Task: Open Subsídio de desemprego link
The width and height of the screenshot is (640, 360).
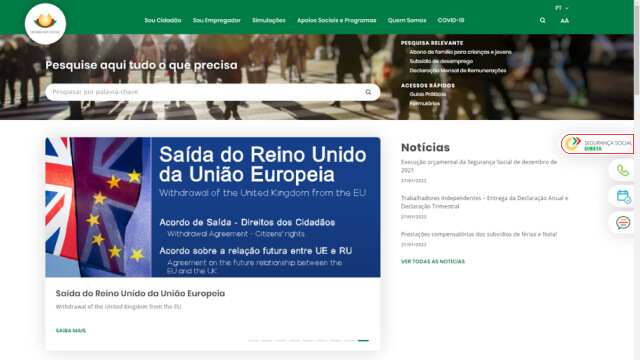Action: coord(441,61)
